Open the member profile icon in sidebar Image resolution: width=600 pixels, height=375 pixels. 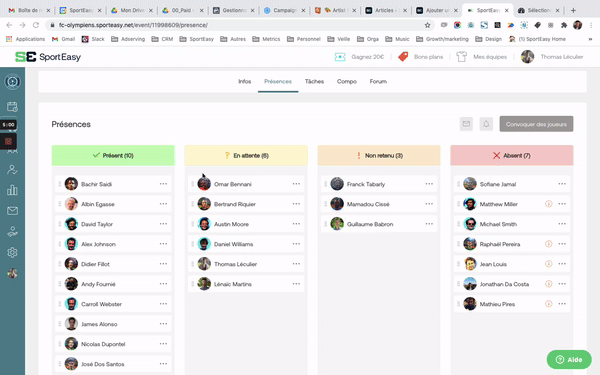12,170
